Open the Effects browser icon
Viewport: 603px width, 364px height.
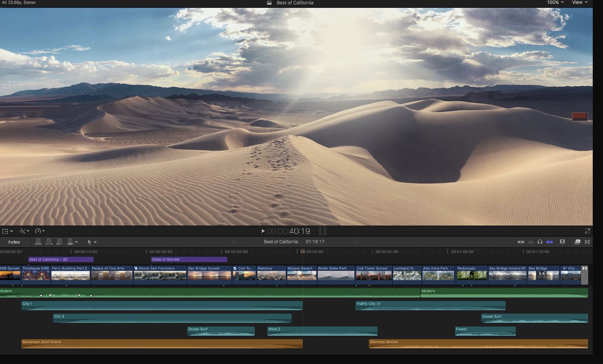(577, 242)
